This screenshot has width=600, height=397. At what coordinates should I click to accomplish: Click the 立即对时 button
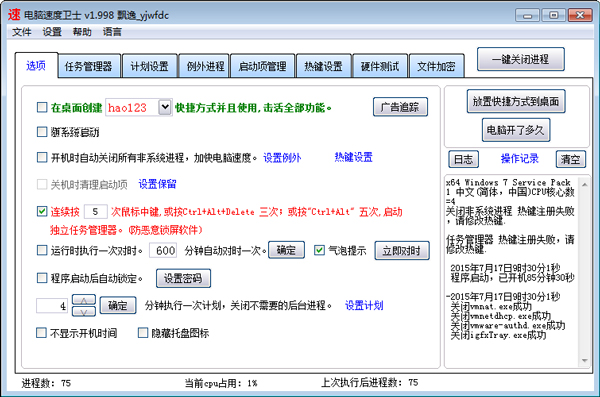[x=402, y=251]
